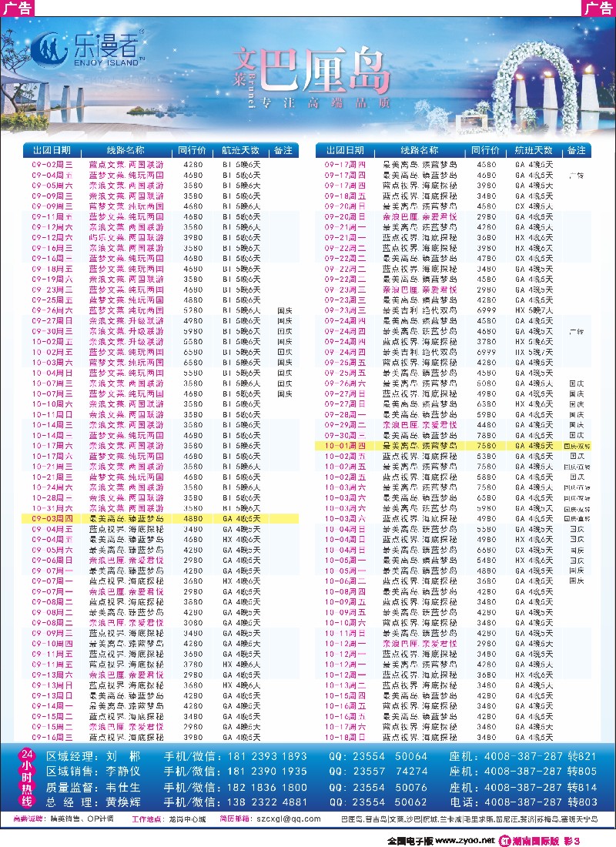The height and width of the screenshot is (847, 616).
Task: Click landline 4008-387-287 转821
Action: 541,756
